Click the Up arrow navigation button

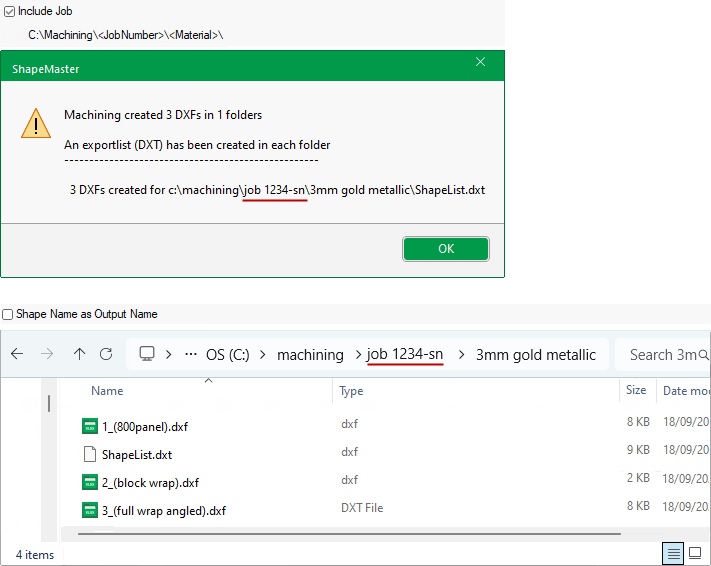point(80,354)
